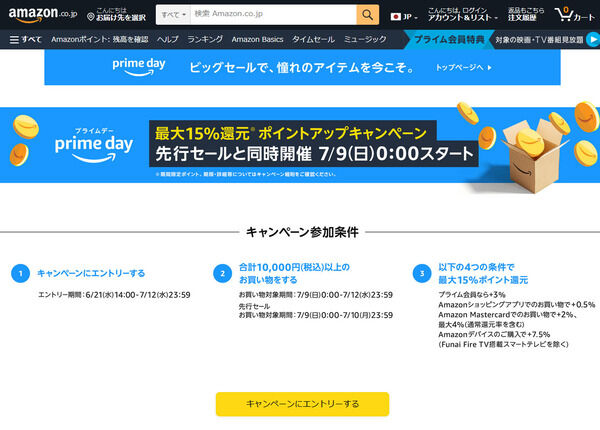The height and width of the screenshot is (430, 600).
Task: Click キャンペーンにエントリーする yellow button
Action: tap(302, 404)
